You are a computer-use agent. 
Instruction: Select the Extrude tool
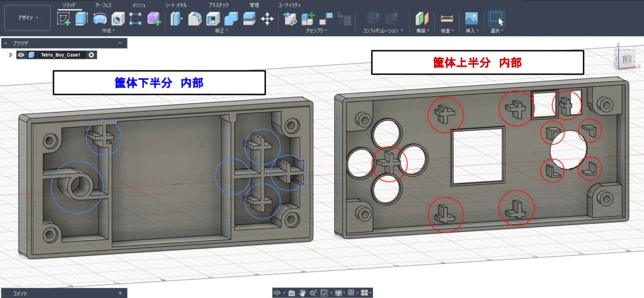click(x=82, y=19)
